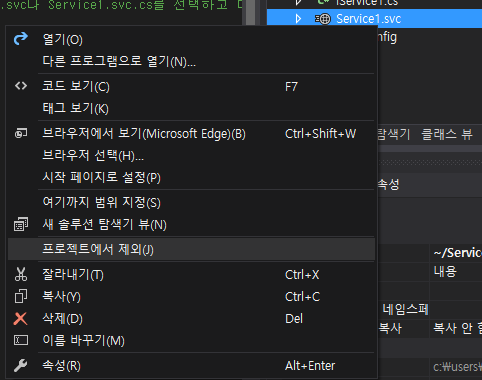This screenshot has width=482, height=380.
Task: Click the Copy pages icon
Action: (x=21, y=296)
